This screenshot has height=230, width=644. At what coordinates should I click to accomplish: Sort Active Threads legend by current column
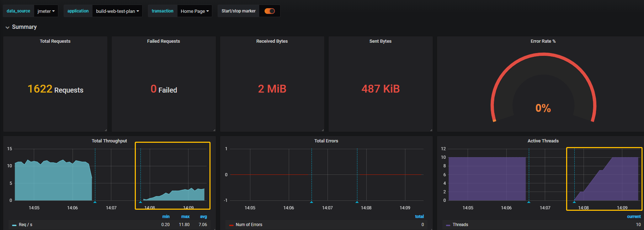pos(634,216)
